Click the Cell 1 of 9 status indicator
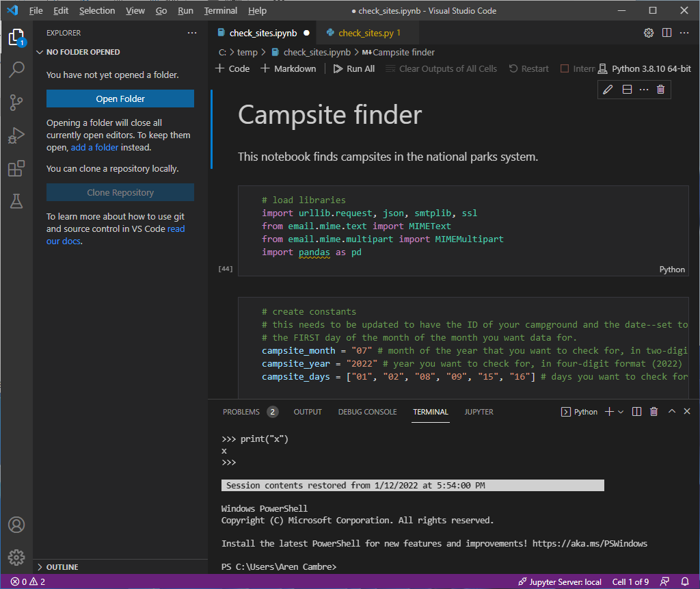This screenshot has width=700, height=589. (630, 581)
